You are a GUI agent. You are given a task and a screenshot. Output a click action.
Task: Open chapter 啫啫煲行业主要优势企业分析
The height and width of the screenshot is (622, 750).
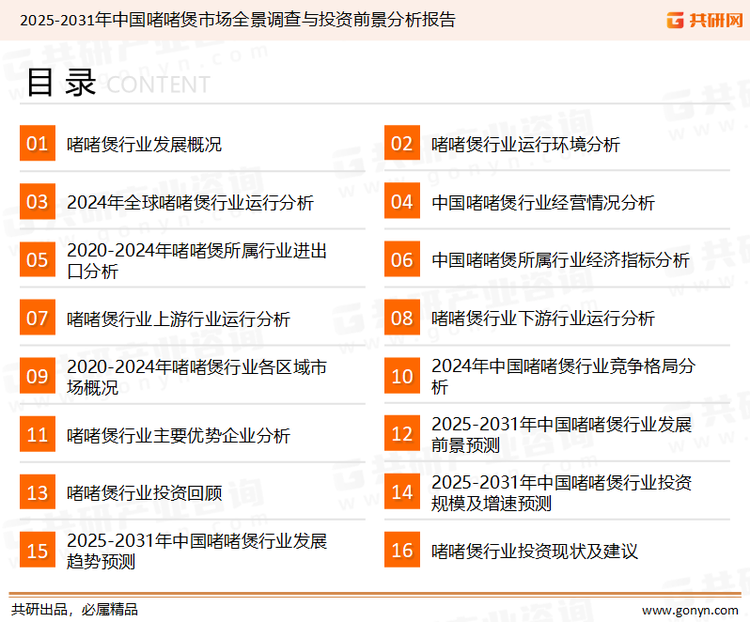[x=178, y=435]
